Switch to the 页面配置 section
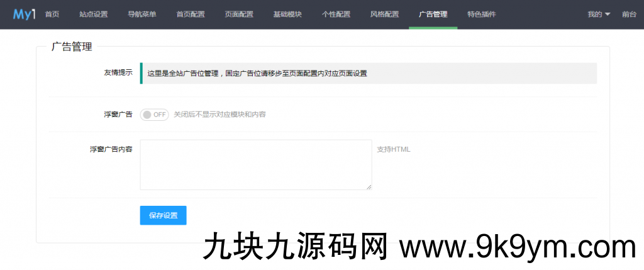Viewport: 644px width, 270px height. click(x=239, y=14)
